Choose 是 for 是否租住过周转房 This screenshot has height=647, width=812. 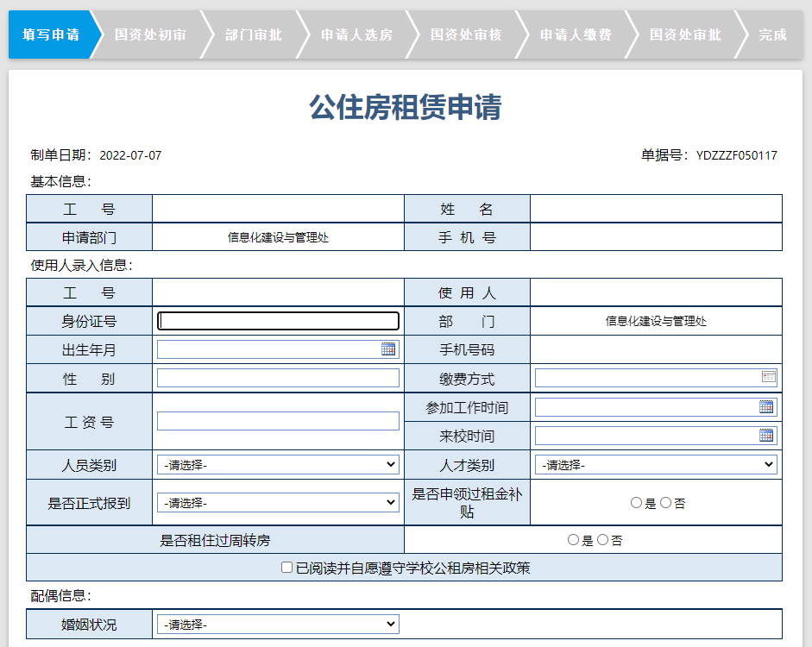574,540
